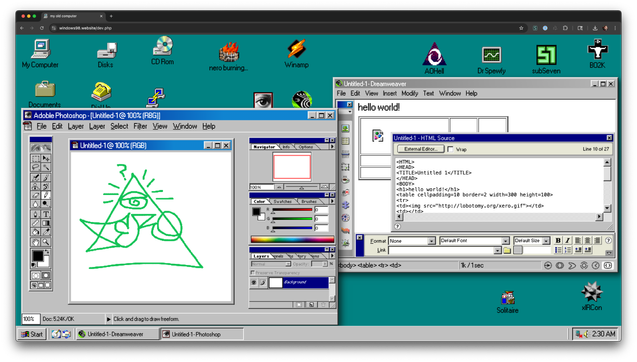Click the swap foreground/background colors arrow

pyautogui.click(x=48, y=251)
